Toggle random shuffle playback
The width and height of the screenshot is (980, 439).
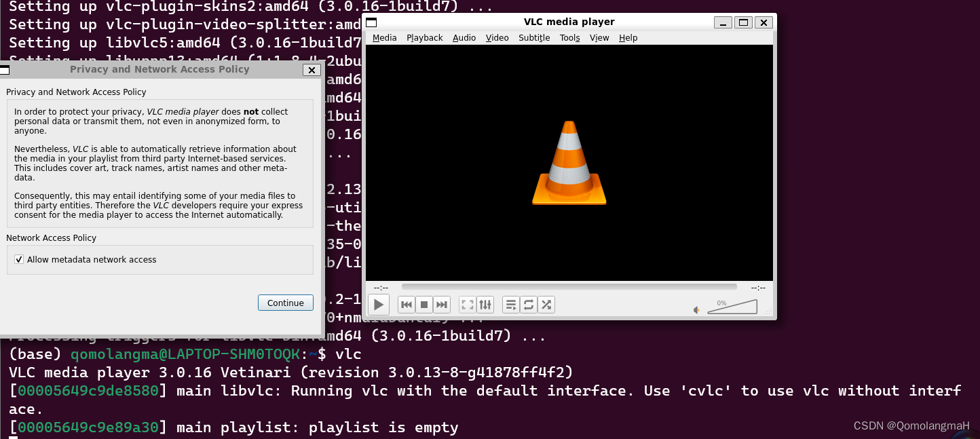pyautogui.click(x=546, y=305)
